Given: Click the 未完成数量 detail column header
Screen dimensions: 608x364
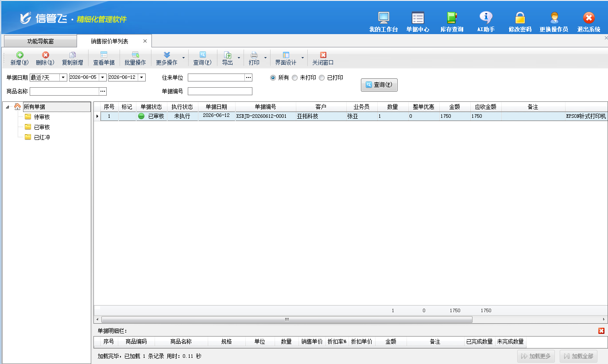Looking at the screenshot, I should (x=510, y=341).
